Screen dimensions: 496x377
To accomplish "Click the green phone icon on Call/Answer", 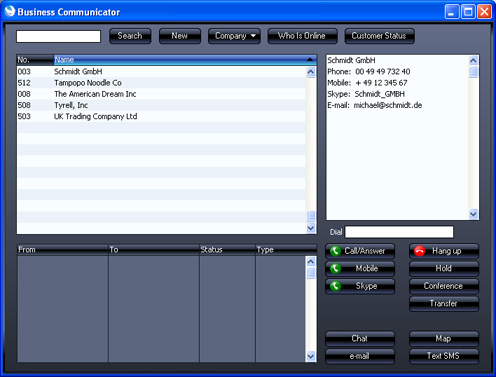I will point(335,251).
